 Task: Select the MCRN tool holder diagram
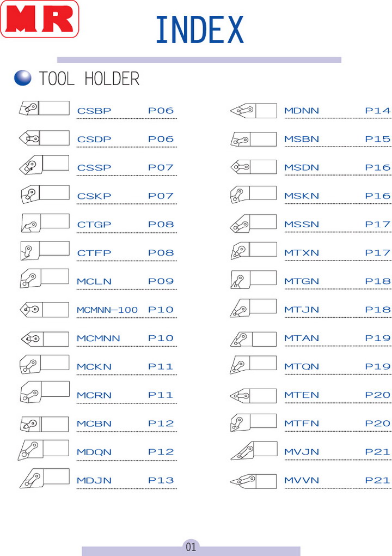tap(44, 392)
